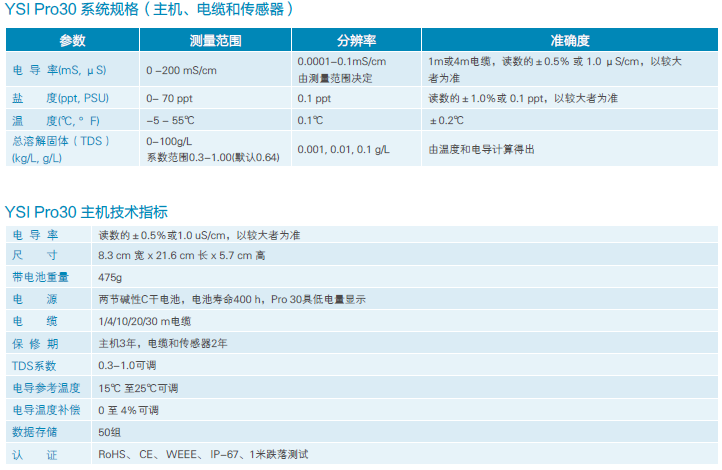Select the 0–70 ppt range value

(174, 98)
